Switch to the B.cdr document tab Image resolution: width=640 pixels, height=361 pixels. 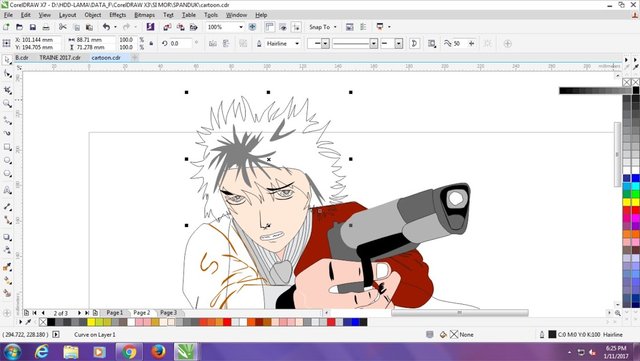point(22,58)
